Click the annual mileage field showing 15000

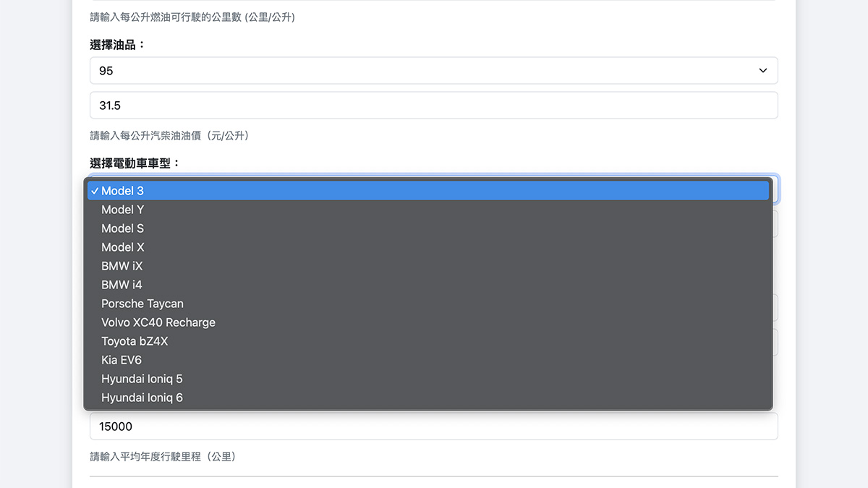coord(434,427)
